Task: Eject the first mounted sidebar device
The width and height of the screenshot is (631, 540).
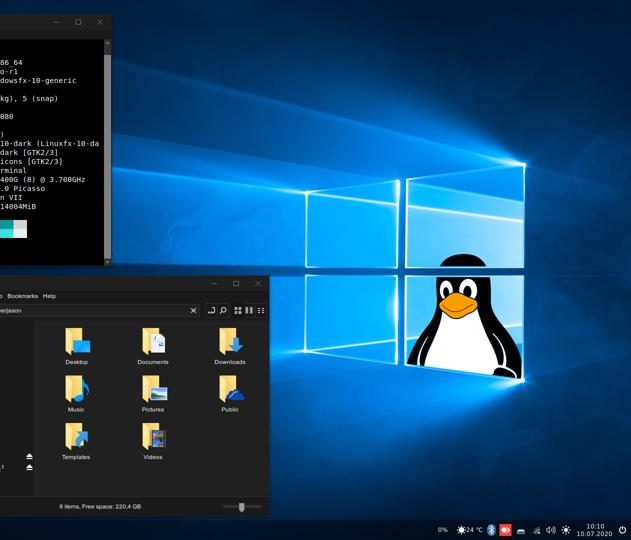Action: point(29,456)
